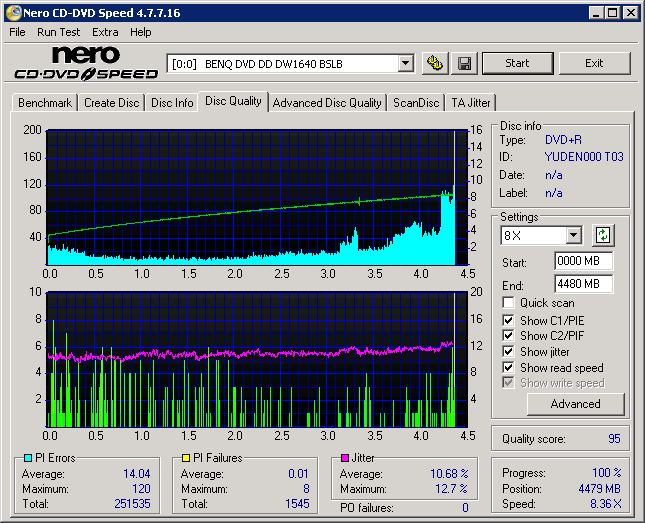
Task: Uncheck the Show C1/PIE option
Action: point(509,320)
